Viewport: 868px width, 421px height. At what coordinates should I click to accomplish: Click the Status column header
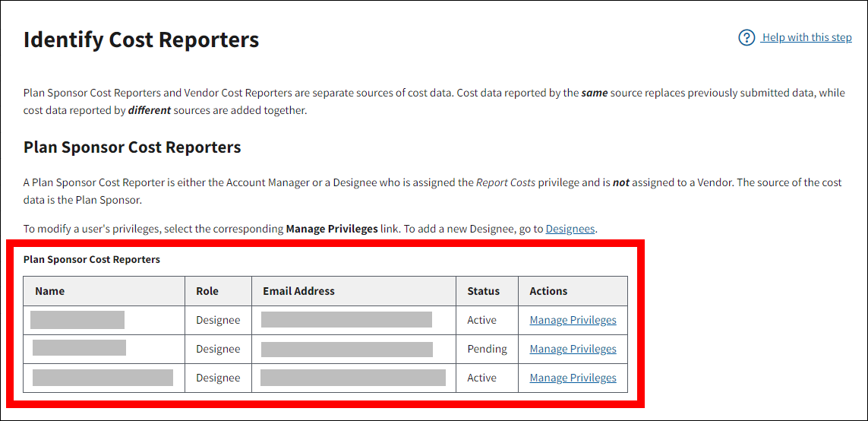coord(484,291)
